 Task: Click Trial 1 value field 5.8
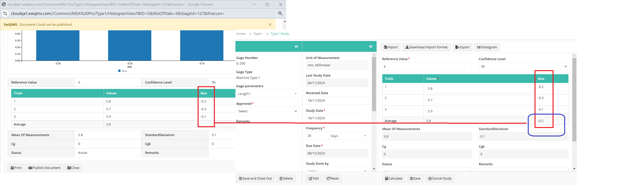(480, 89)
